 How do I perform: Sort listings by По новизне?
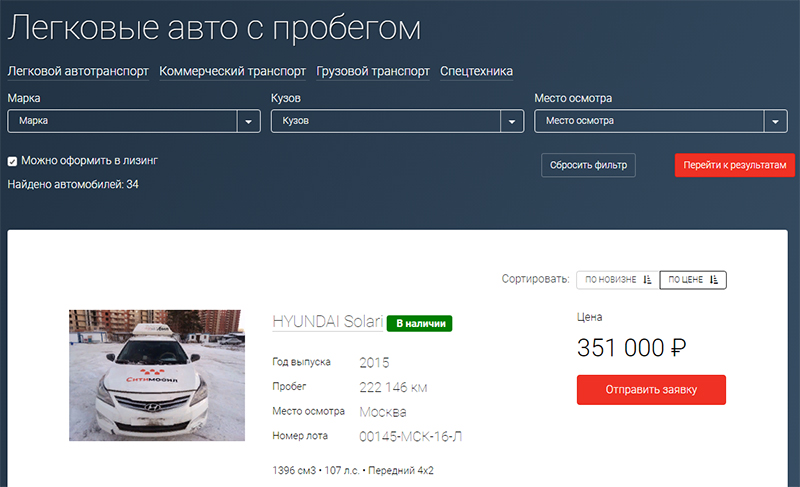click(x=617, y=280)
